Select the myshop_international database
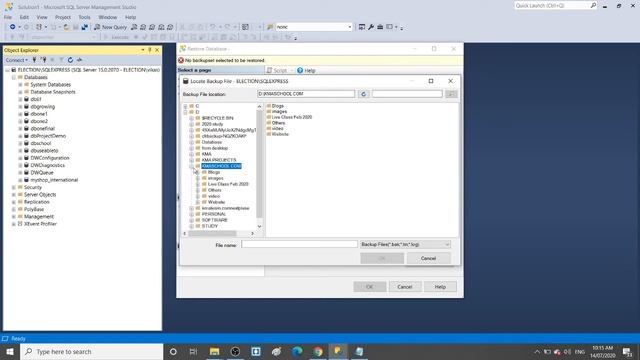Screen dimensions: 640x360 coord(54,180)
